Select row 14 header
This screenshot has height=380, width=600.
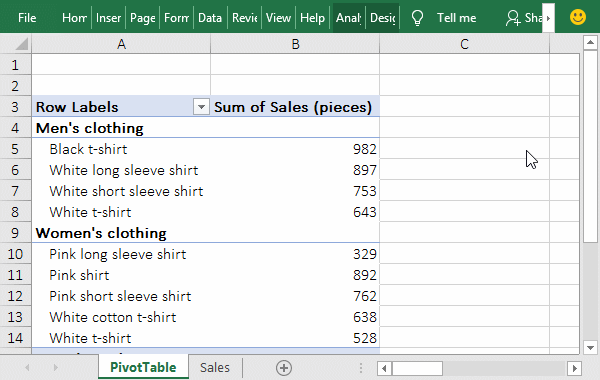point(15,338)
